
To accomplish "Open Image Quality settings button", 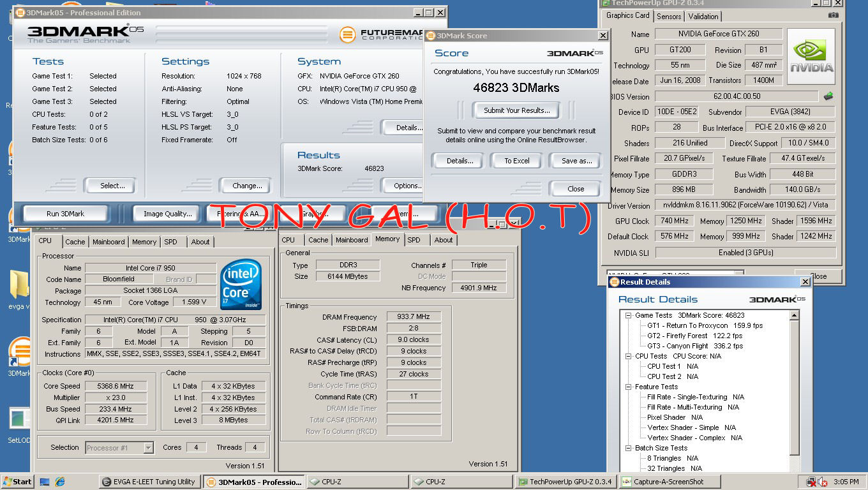I will click(167, 214).
